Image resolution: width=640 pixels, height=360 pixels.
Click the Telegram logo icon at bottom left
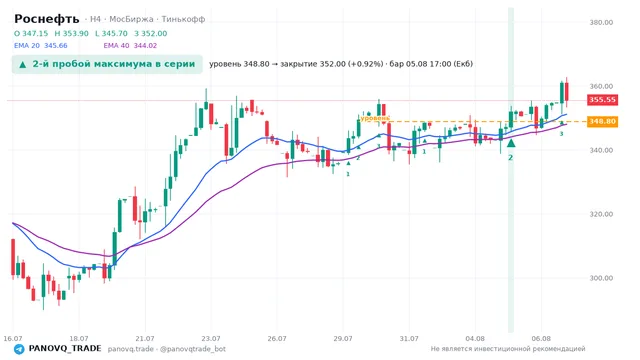pyautogui.click(x=19, y=349)
